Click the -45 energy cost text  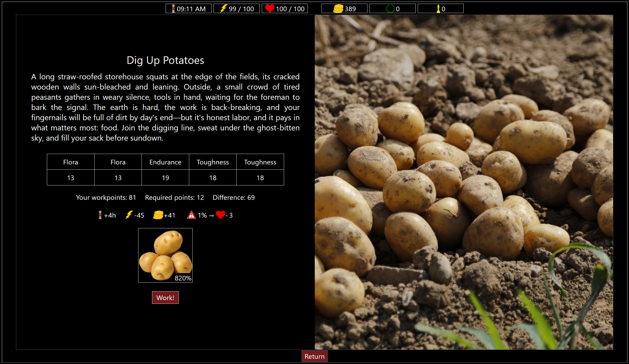(139, 215)
